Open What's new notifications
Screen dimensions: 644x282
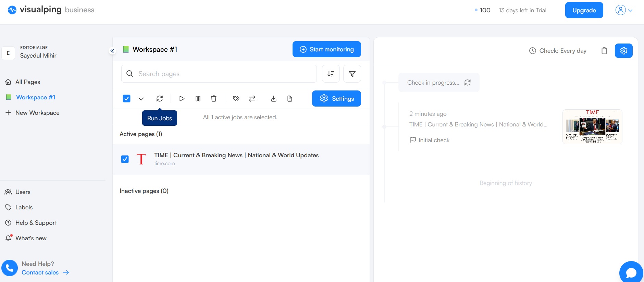(x=26, y=238)
